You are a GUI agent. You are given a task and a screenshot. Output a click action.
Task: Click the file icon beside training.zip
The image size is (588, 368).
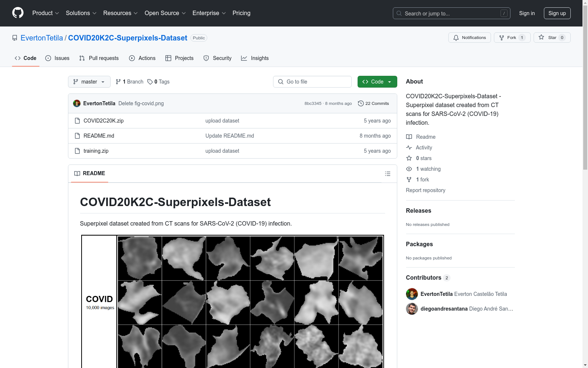click(77, 151)
